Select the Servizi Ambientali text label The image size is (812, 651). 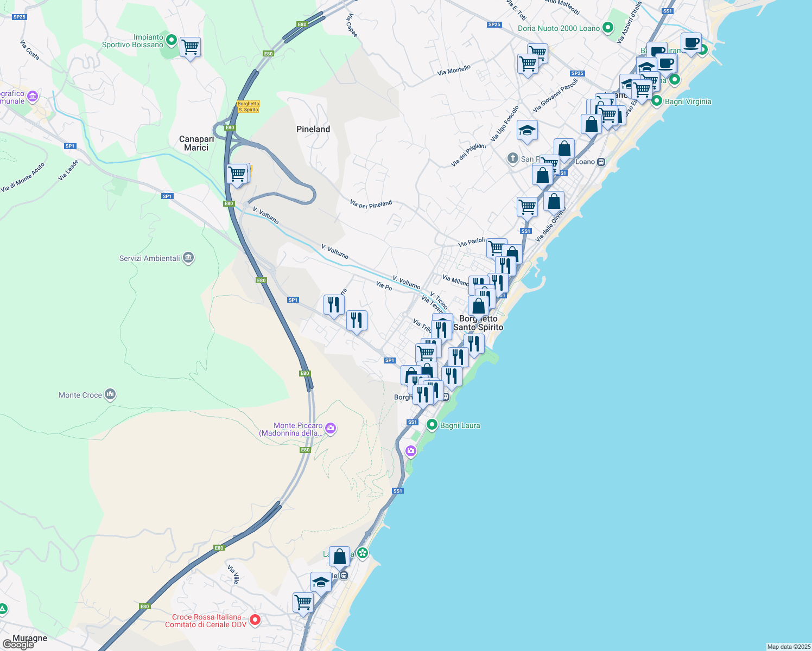tap(149, 258)
